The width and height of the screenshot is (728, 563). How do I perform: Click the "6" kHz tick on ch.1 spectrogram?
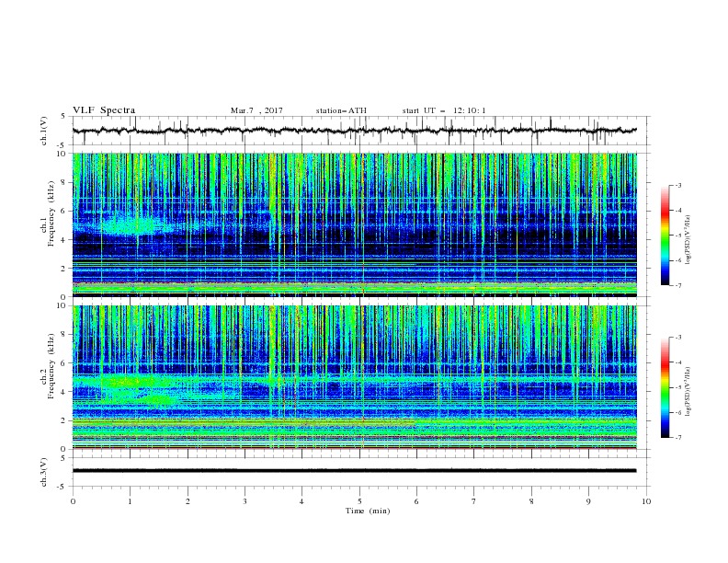pos(65,211)
